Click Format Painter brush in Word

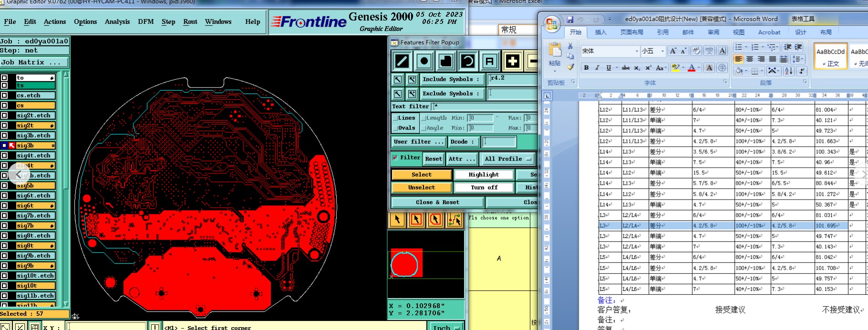570,67
